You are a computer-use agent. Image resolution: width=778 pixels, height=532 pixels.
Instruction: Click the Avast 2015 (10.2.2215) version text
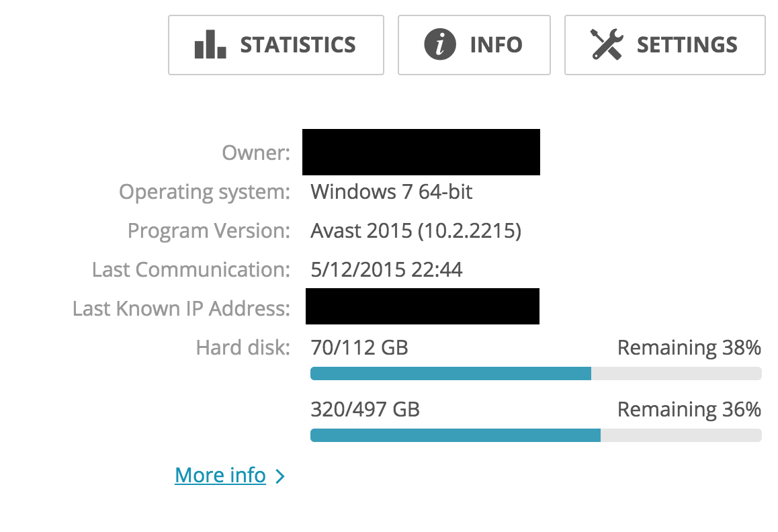point(416,231)
